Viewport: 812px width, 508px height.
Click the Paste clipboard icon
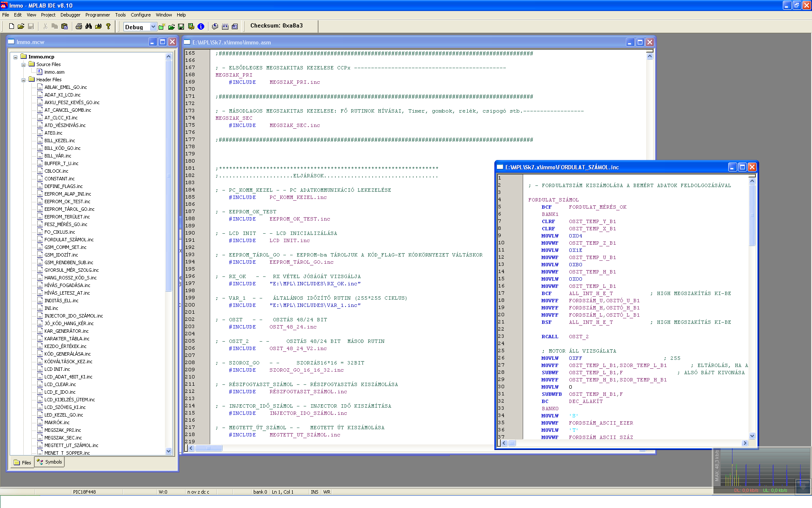[65, 26]
